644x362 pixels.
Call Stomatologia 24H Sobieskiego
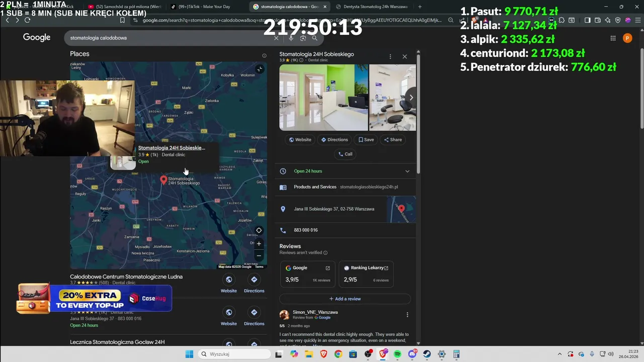click(345, 154)
